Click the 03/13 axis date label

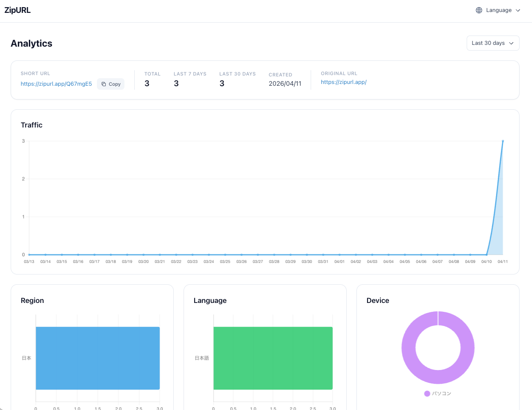click(29, 262)
